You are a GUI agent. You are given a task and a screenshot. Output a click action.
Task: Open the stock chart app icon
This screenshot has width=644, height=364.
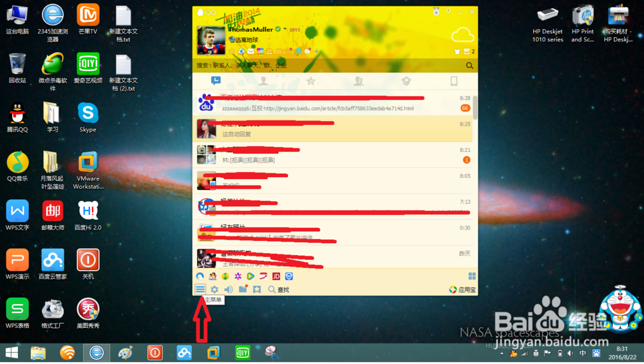[x=263, y=276]
